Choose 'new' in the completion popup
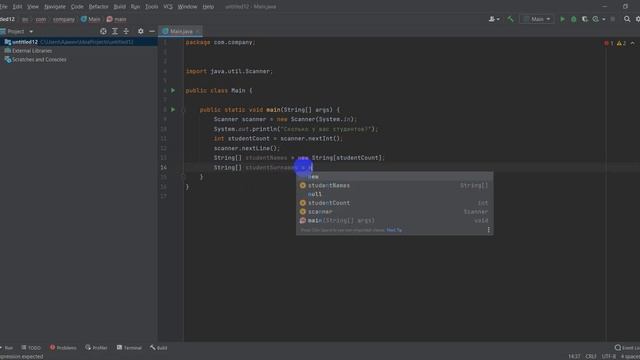Viewport: 640px width, 360px height. coord(394,177)
